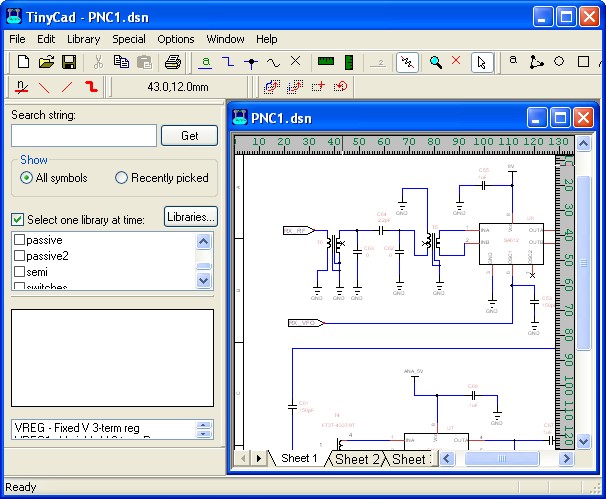Check the passive library checkbox
The image size is (606, 499).
[19, 240]
